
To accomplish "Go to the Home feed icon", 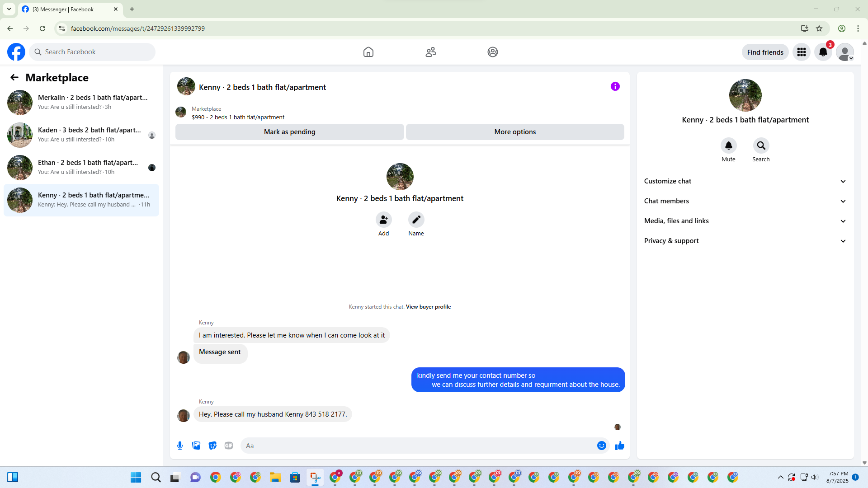I will [x=368, y=52].
